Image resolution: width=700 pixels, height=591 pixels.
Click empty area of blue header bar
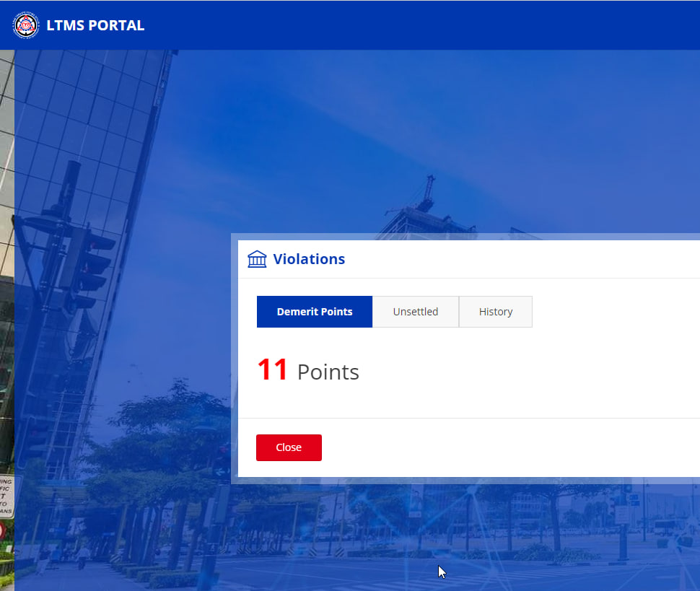click(x=433, y=25)
